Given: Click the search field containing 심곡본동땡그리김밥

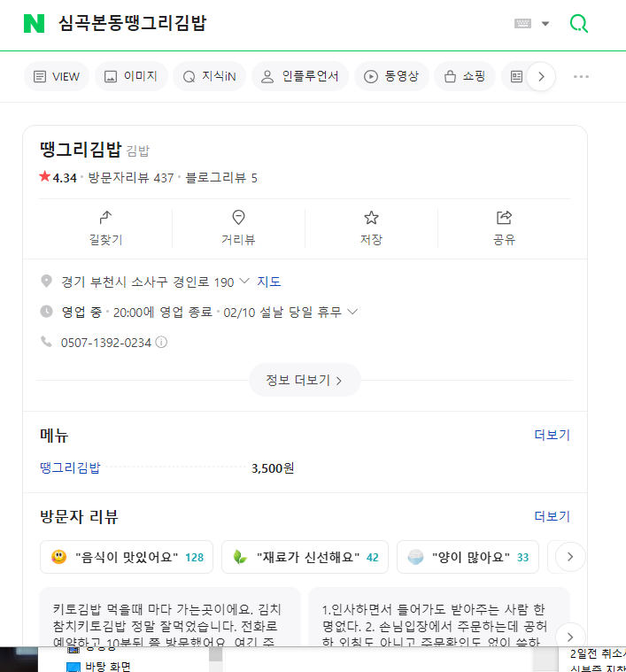Looking at the screenshot, I should [x=133, y=23].
